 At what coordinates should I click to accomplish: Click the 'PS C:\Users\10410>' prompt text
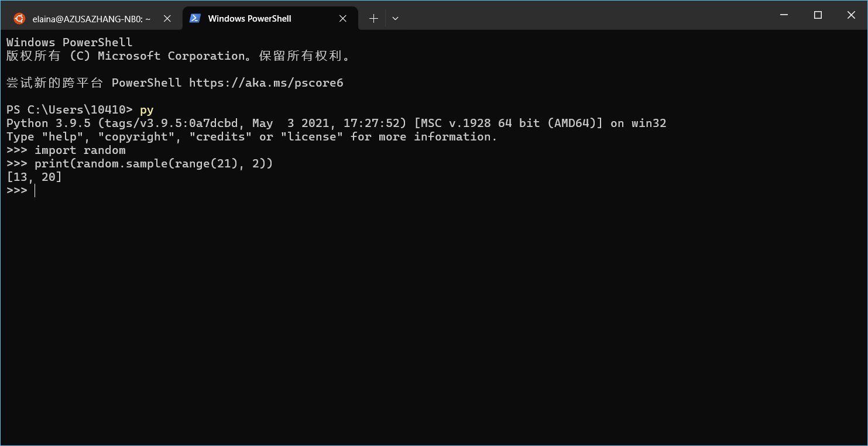[x=70, y=110]
